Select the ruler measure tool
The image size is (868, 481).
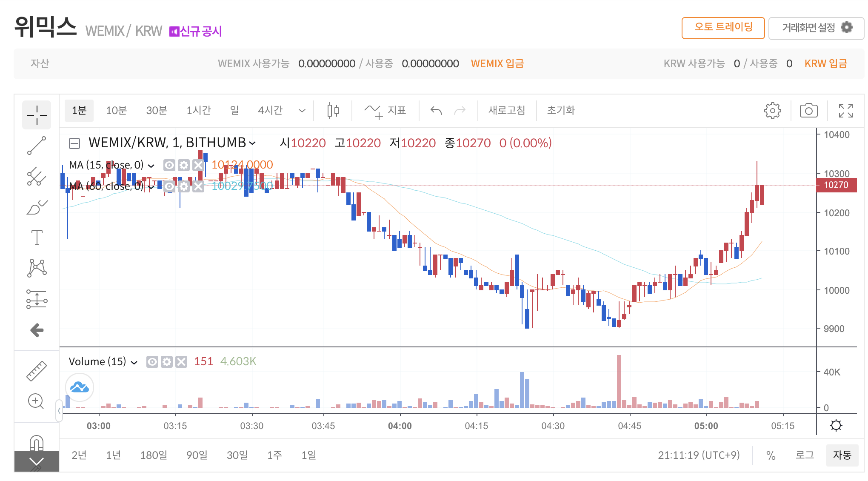37,370
